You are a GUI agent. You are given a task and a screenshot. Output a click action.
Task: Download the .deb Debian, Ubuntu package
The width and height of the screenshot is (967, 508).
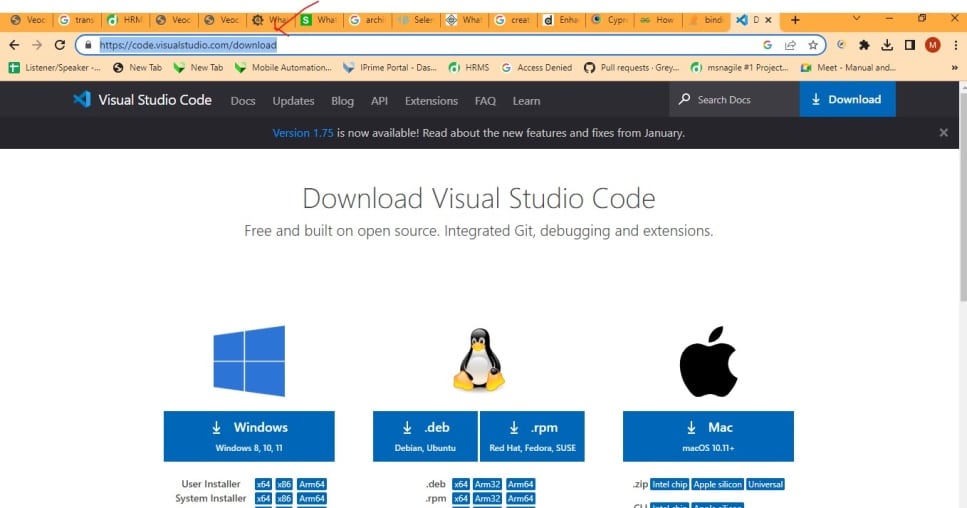(425, 436)
